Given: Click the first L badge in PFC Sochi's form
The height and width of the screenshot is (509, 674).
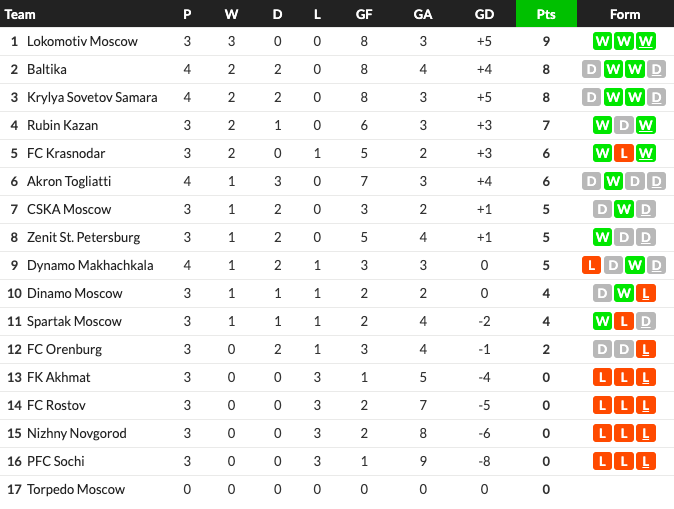Looking at the screenshot, I should (x=602, y=461).
